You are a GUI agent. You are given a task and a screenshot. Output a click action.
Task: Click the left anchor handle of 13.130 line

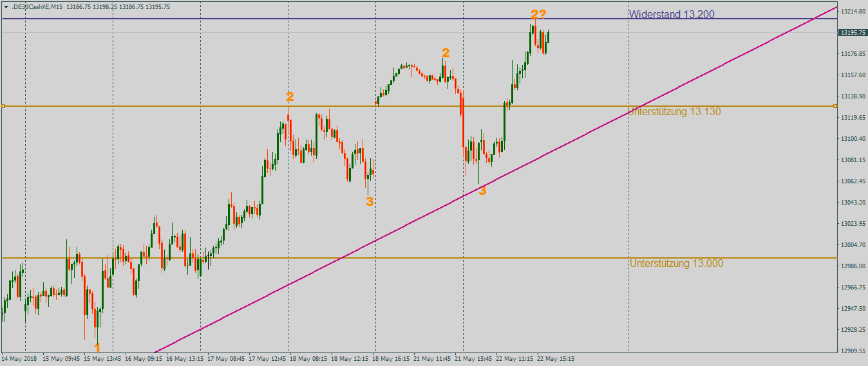pos(3,106)
